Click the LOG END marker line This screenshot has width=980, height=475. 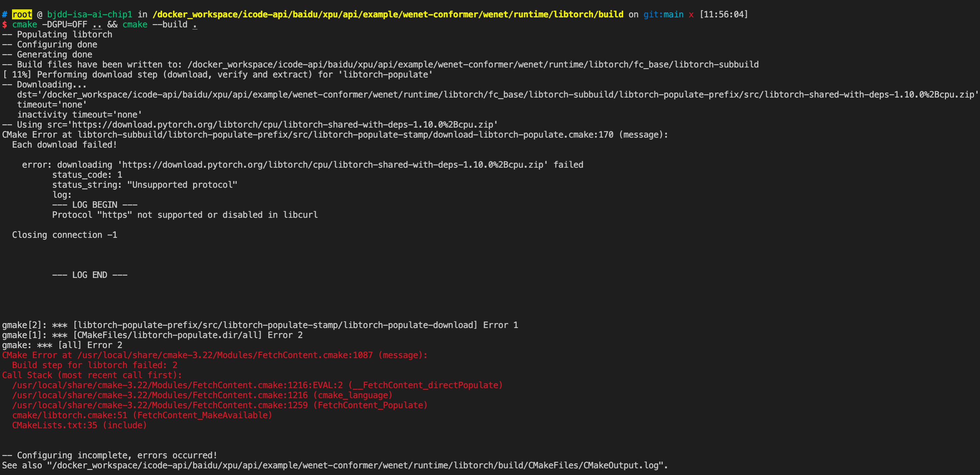90,275
